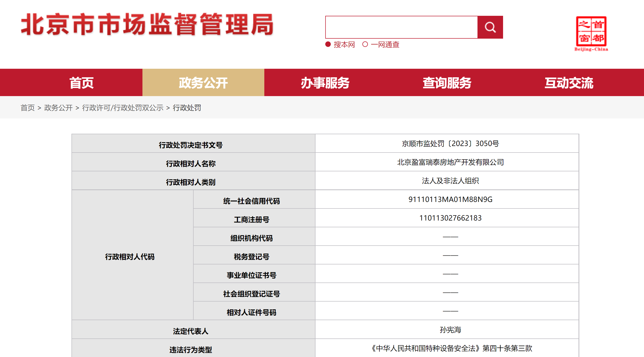Click the magnifier search icon button
Screen dimensions: 644x357
point(490,27)
